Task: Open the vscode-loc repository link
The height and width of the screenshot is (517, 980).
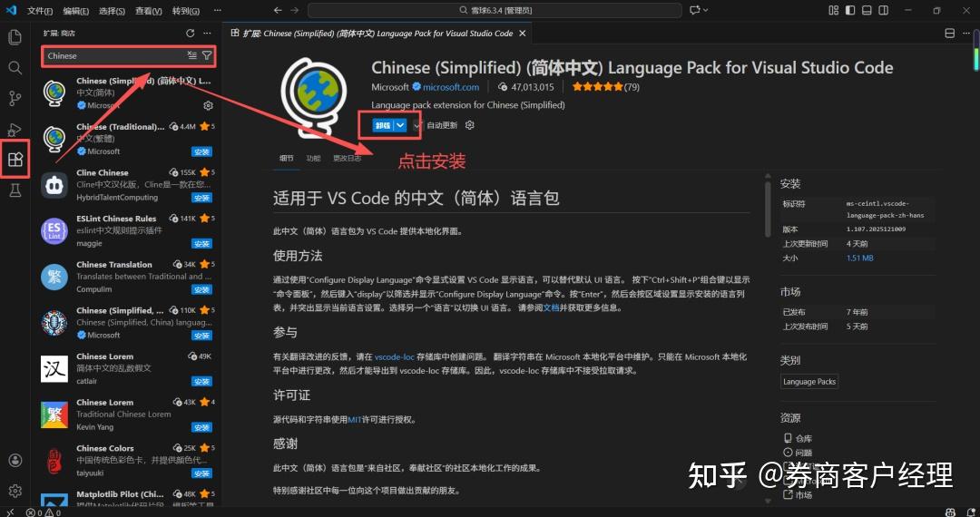Action: (395, 357)
